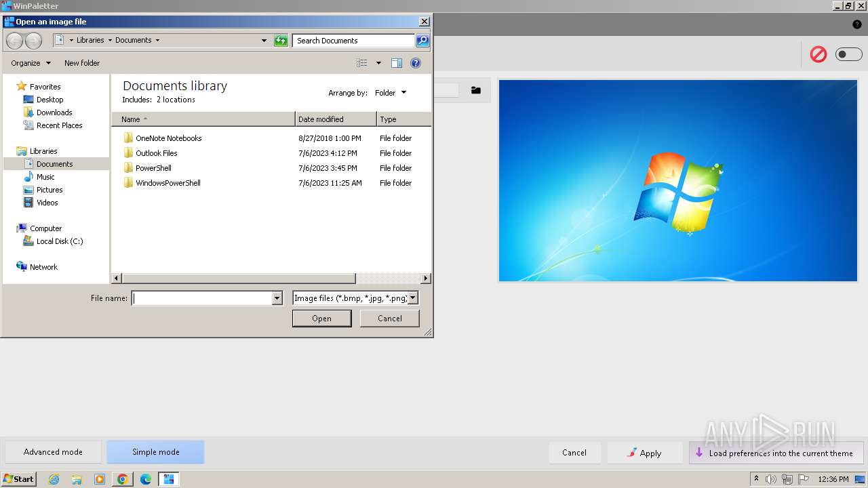This screenshot has height=488, width=868.
Task: Open the Organize menu
Action: (31, 63)
